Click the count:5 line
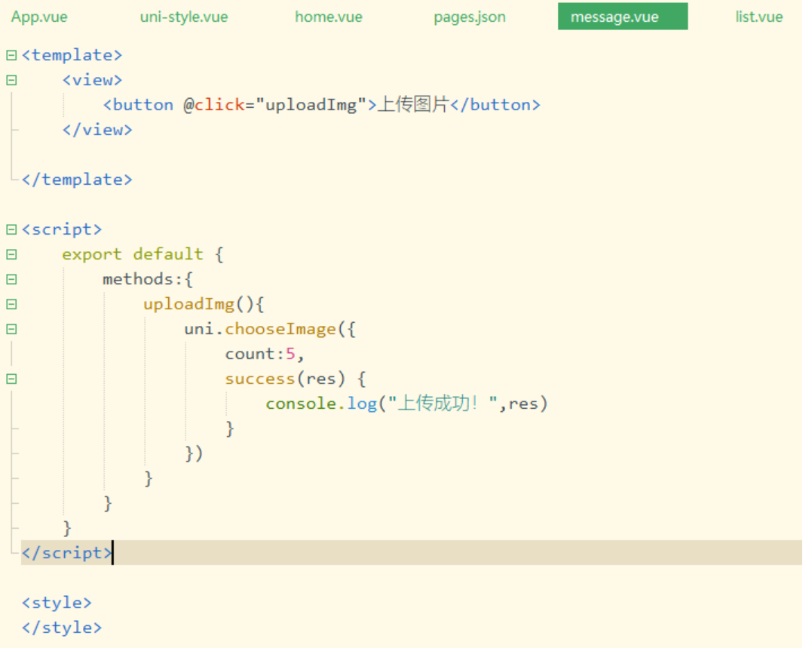 (264, 354)
